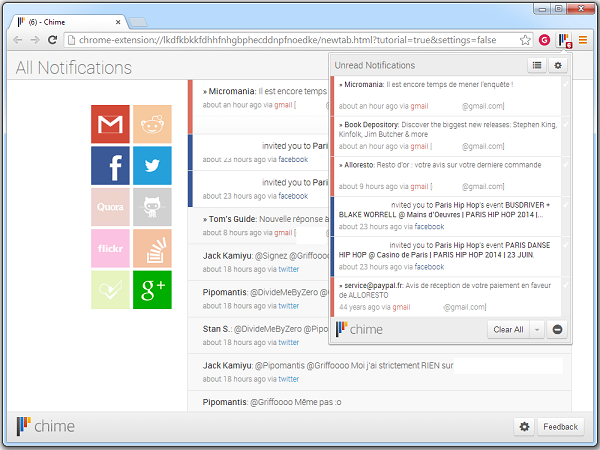Viewport: 600px width, 450px height.
Task: Go forward in browser history
Action: [x=35, y=40]
